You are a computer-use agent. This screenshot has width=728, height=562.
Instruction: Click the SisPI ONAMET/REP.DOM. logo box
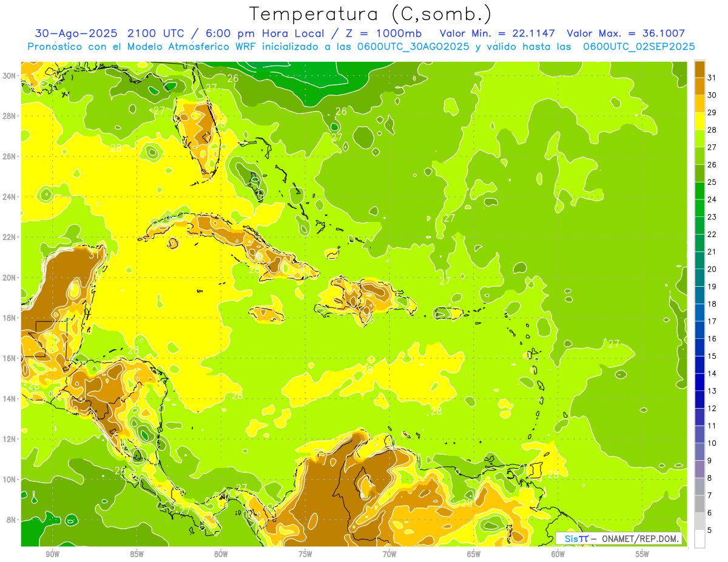coord(619,538)
